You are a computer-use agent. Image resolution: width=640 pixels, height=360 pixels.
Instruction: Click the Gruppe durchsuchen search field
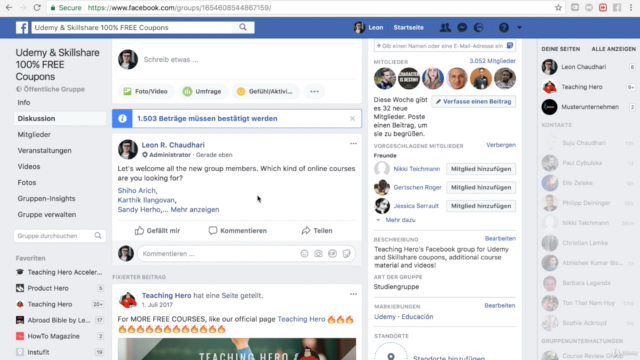tap(60, 236)
